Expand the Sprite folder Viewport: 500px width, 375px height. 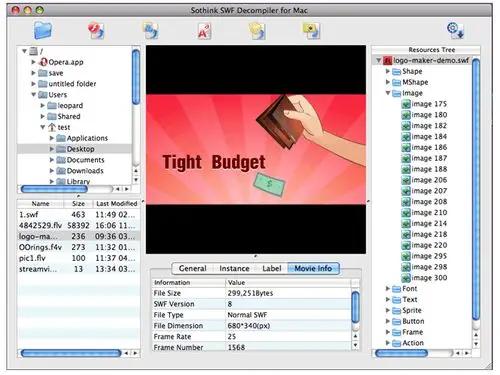[388, 310]
